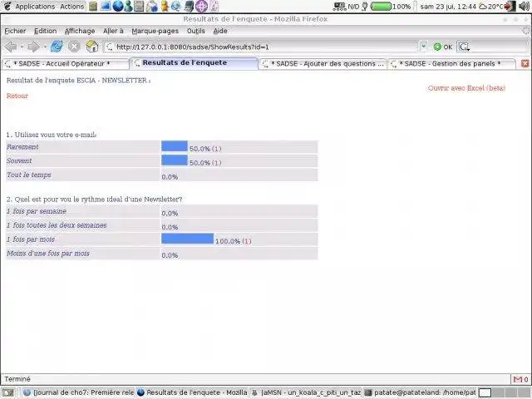Reload the page with refresh icon
532x399 pixels.
[57, 47]
